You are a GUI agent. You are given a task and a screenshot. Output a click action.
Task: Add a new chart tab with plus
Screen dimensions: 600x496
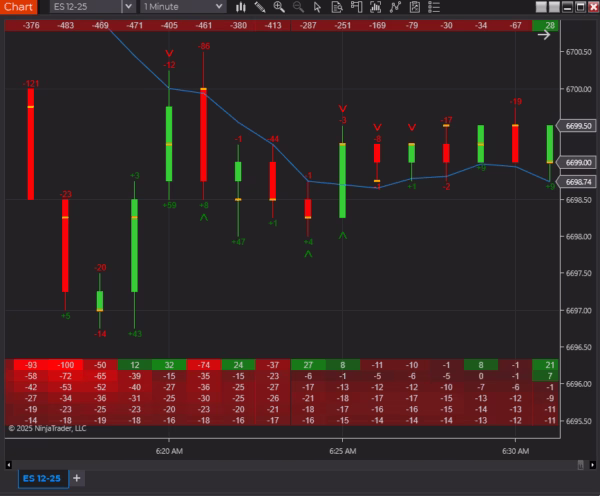[x=77, y=478]
